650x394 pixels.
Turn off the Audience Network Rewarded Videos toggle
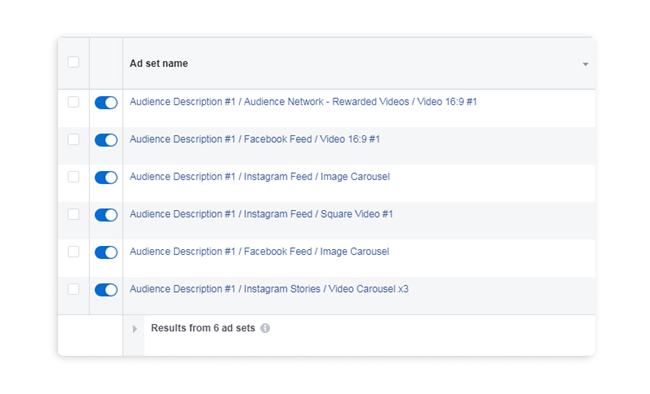[106, 102]
